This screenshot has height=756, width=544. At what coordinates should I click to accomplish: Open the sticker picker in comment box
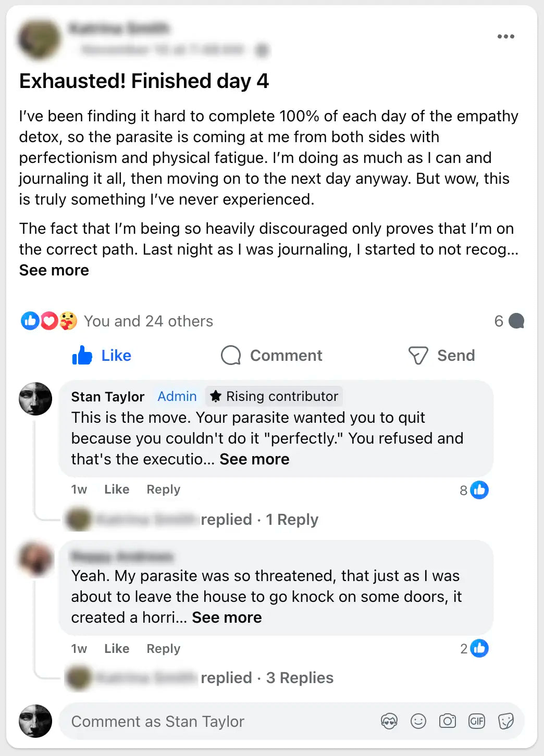506,721
